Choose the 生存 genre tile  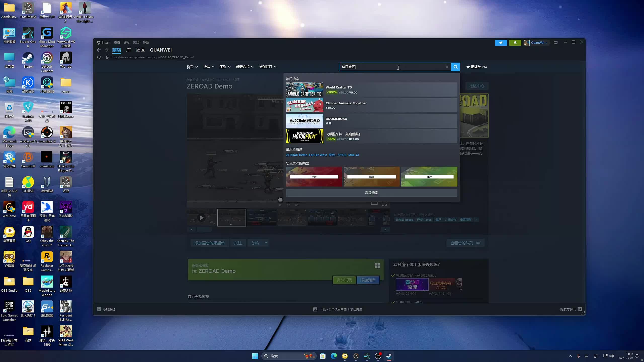314,176
